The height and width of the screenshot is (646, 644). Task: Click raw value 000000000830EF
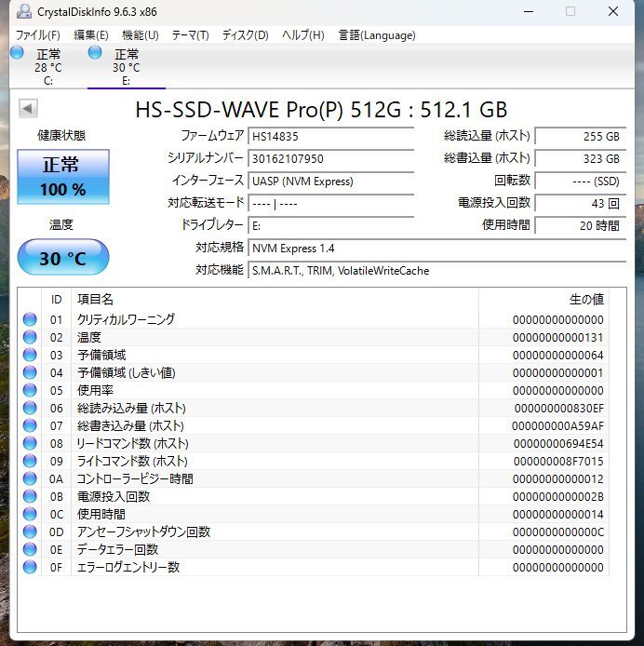pos(559,409)
